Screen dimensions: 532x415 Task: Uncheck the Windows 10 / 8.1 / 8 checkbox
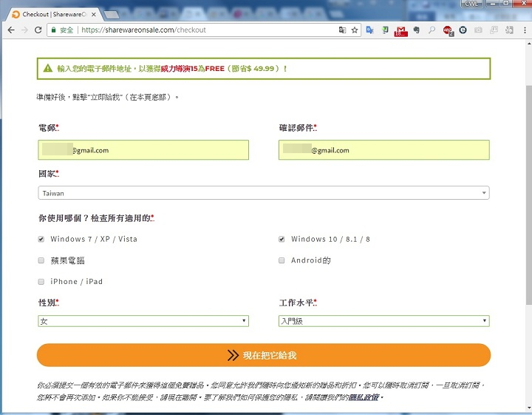pyautogui.click(x=282, y=239)
